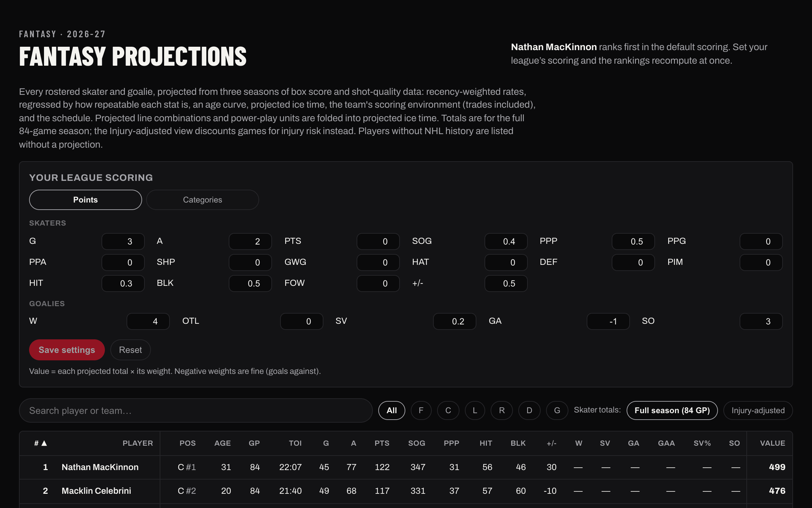
Task: Edit the HIT weight field
Action: [x=123, y=283]
